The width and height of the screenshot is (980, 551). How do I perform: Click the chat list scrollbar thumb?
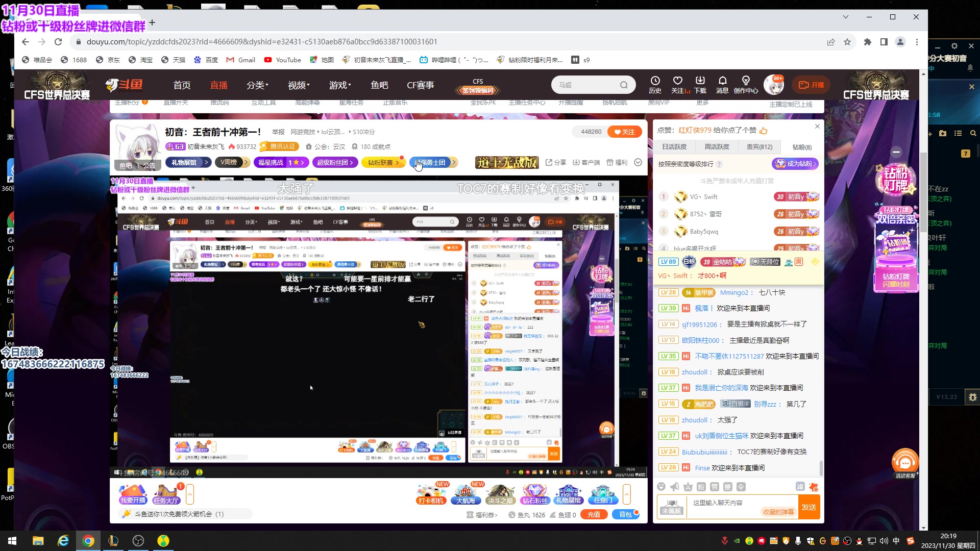(x=821, y=467)
